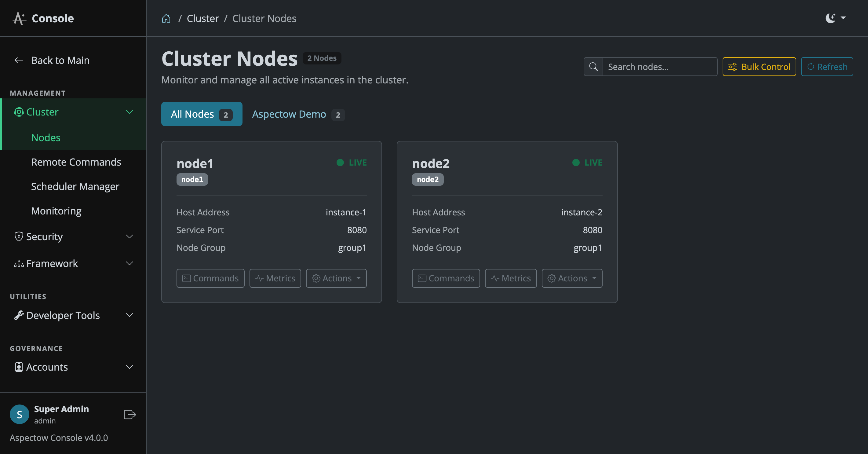Image resolution: width=868 pixels, height=454 pixels.
Task: Click the Cluster Nodes breadcrumb text
Action: pos(264,19)
